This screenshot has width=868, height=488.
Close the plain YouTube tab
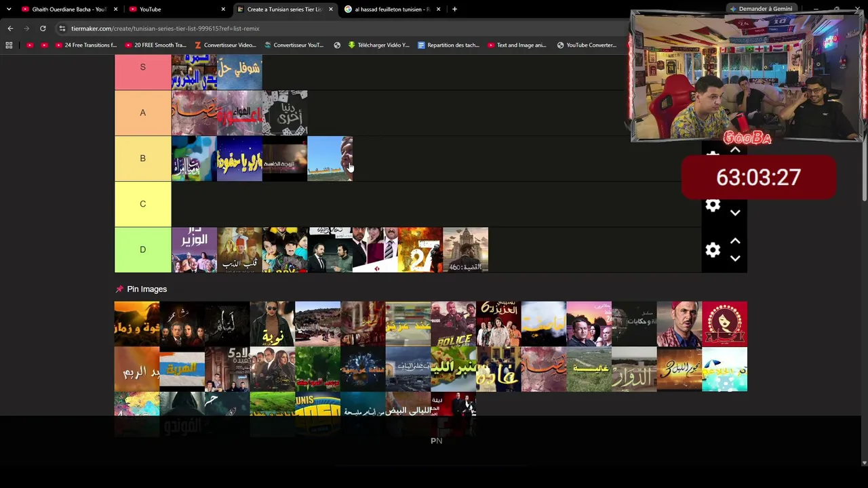223,9
